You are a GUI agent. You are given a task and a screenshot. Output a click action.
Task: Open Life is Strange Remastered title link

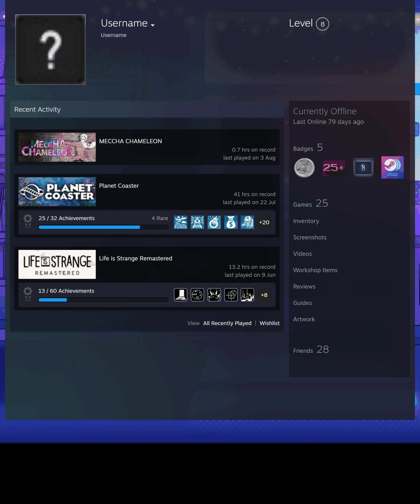coord(136,259)
